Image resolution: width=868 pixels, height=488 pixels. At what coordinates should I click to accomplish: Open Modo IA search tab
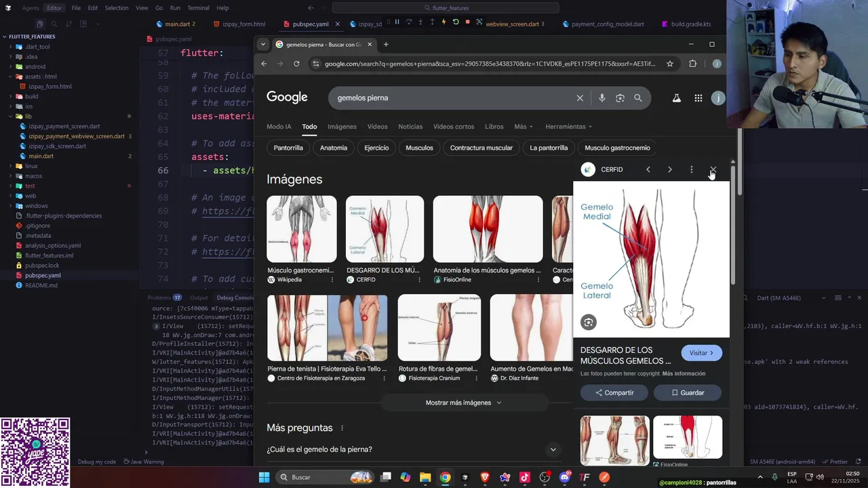[x=279, y=127]
